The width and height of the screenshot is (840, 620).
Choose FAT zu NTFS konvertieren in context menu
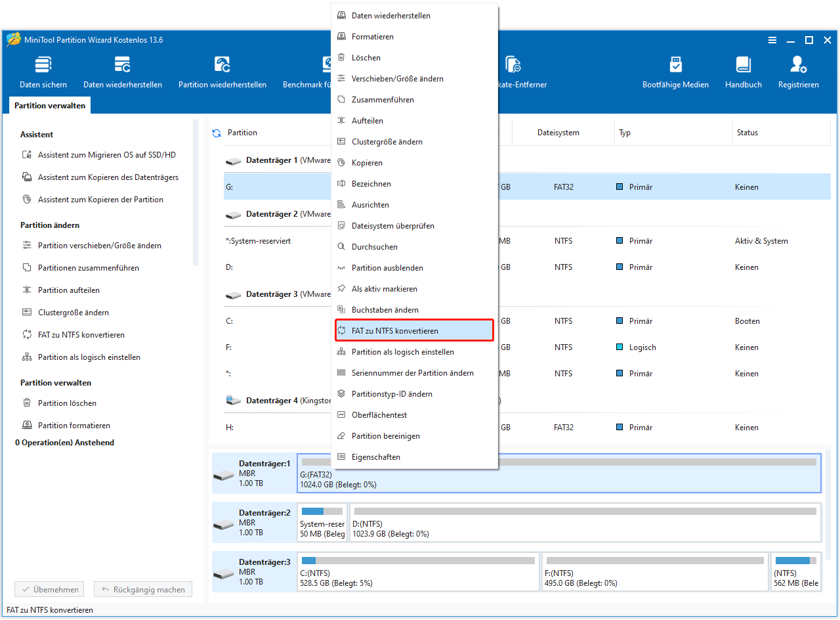coord(414,331)
